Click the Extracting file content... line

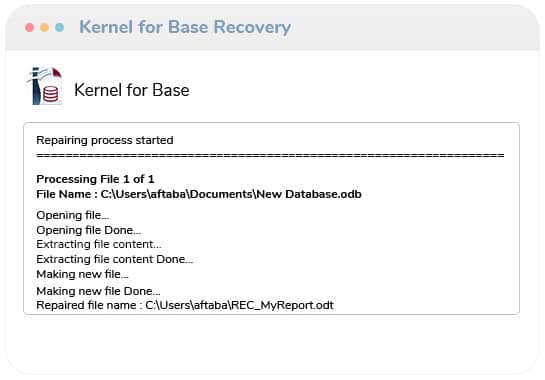[99, 244]
